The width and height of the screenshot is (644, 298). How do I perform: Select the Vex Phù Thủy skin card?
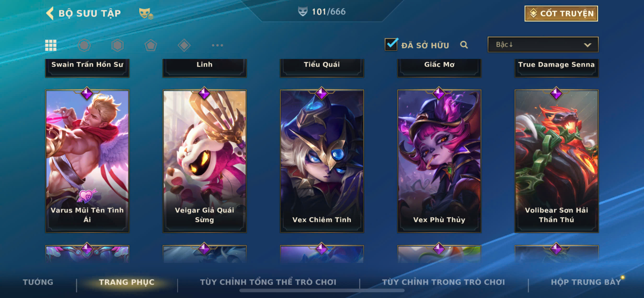pos(439,161)
